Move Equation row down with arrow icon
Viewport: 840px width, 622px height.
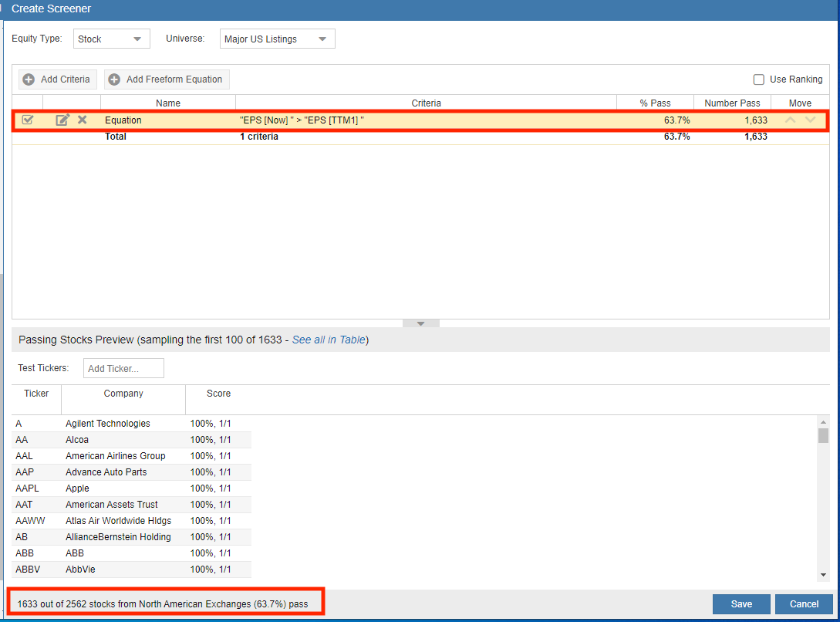tap(810, 120)
